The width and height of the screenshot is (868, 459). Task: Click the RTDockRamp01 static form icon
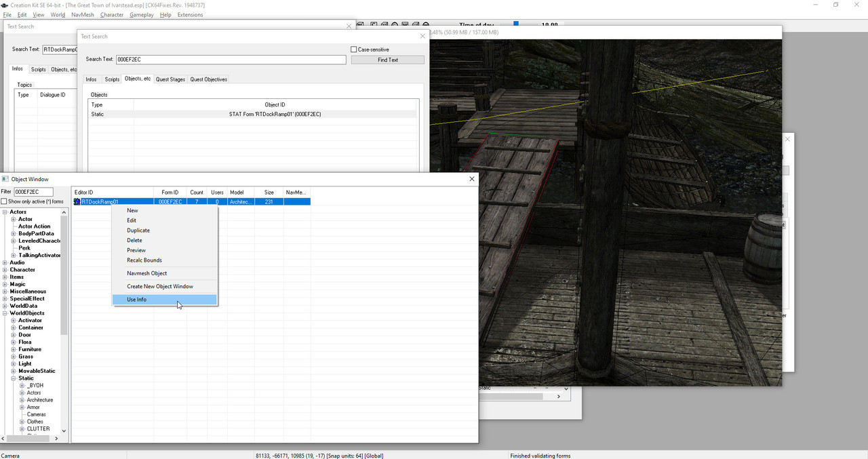pos(77,202)
